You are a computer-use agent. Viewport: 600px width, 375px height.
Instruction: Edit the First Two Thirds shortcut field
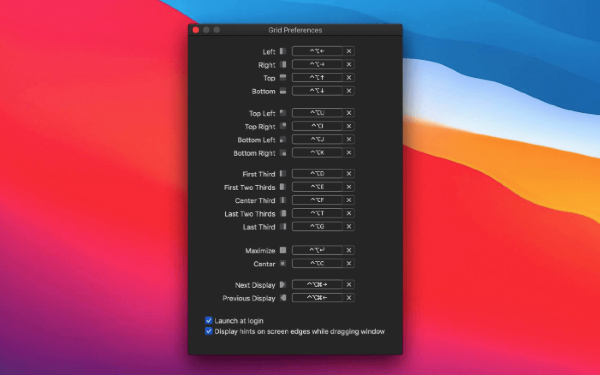point(317,187)
